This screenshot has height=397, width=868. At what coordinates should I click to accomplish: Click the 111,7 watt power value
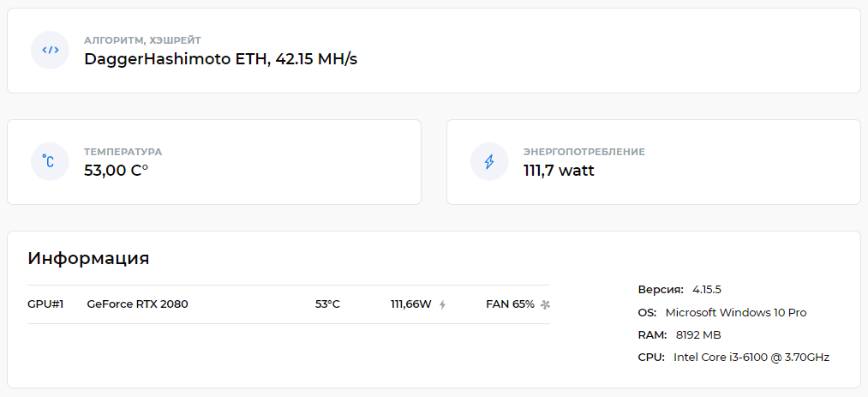(560, 170)
